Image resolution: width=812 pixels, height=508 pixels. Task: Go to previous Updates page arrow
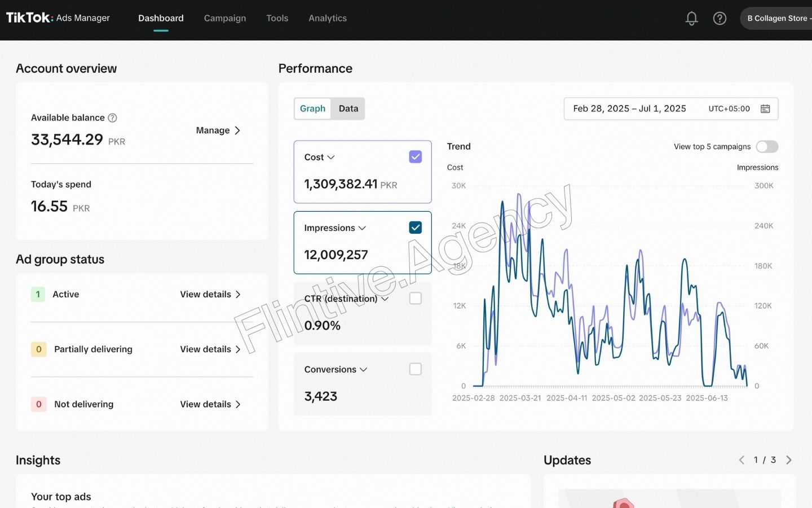742,460
